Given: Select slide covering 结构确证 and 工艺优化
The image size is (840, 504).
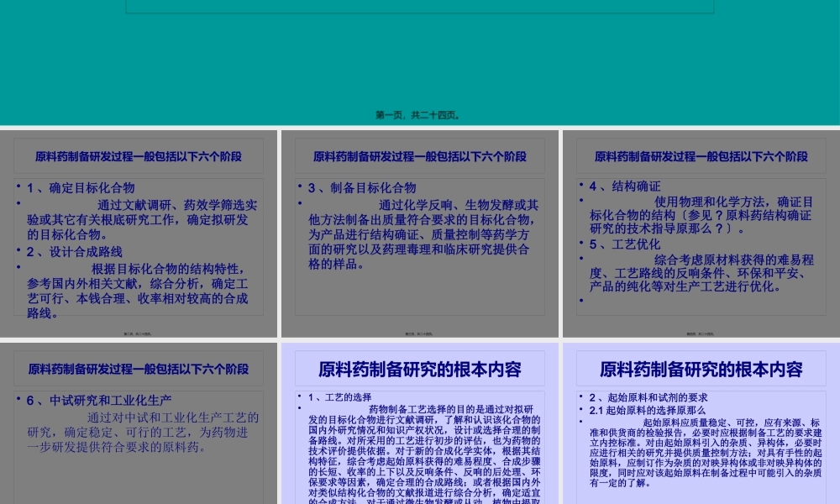Looking at the screenshot, I should click(x=701, y=235).
